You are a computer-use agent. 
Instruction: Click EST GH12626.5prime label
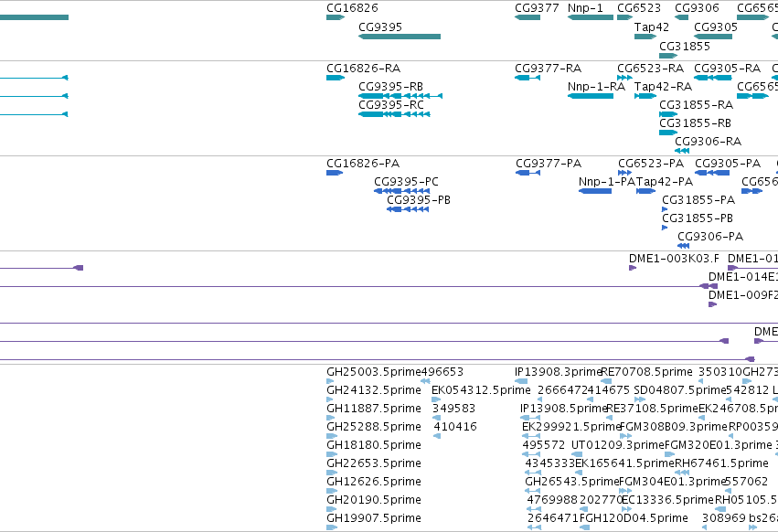[374, 482]
